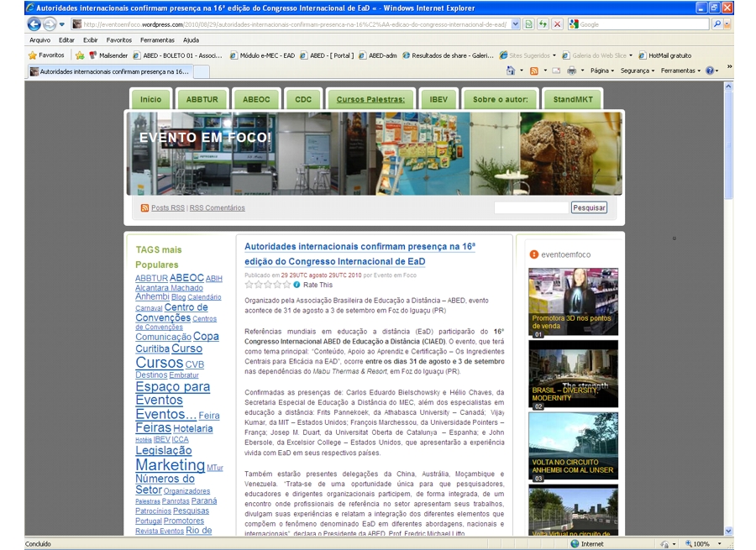Open the Módulo e-MEC - EAD favorite
This screenshot has width=756, height=550.
coord(262,55)
